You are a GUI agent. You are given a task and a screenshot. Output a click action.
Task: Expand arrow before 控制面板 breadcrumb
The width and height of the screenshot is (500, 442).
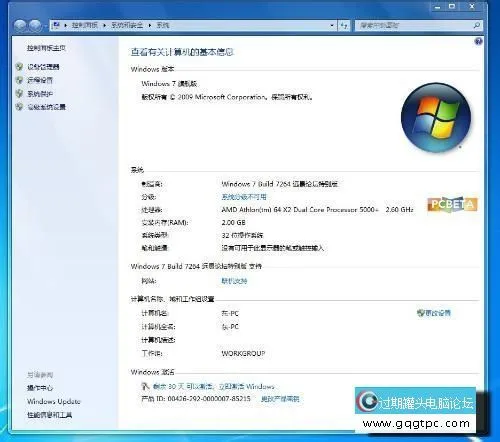(65, 25)
